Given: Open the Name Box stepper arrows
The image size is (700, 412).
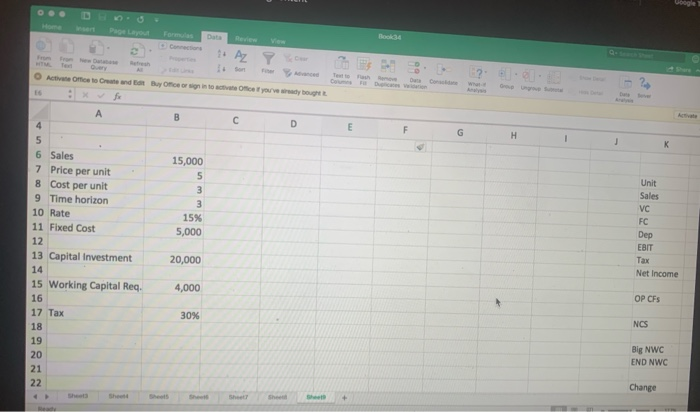Looking at the screenshot, I should (x=69, y=94).
